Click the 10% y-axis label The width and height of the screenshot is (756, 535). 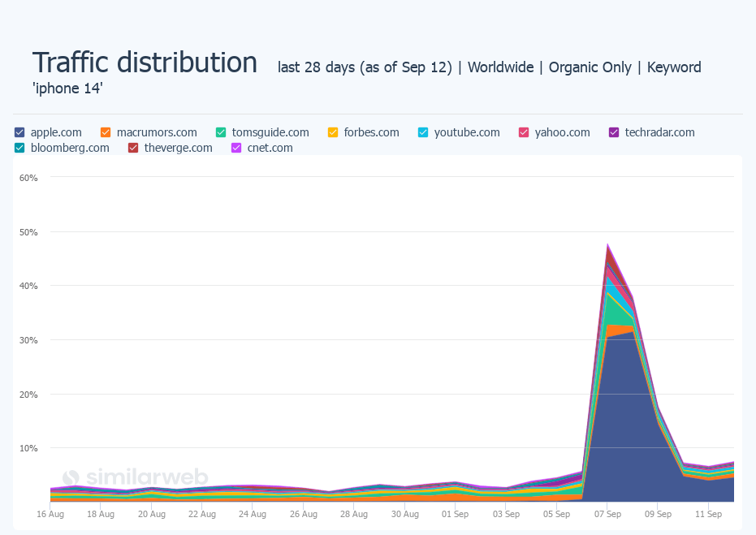point(28,448)
